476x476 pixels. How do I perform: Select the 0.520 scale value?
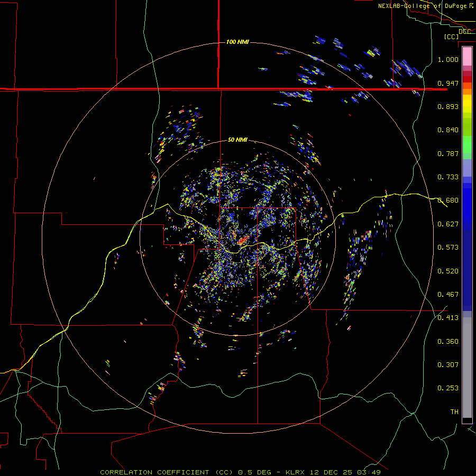pyautogui.click(x=448, y=271)
